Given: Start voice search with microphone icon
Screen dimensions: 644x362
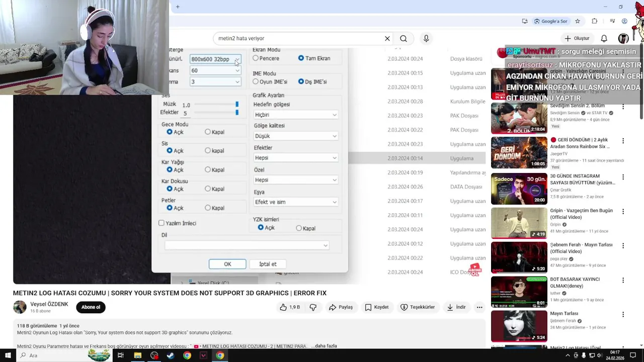Looking at the screenshot, I should pos(426,38).
